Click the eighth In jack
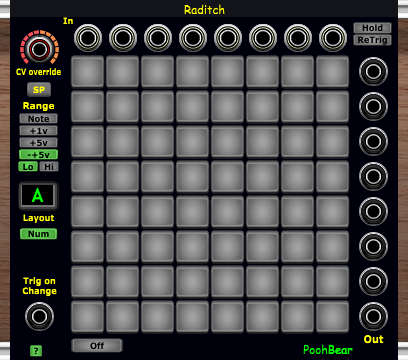Image resolution: width=408 pixels, height=360 pixels. coord(333,38)
